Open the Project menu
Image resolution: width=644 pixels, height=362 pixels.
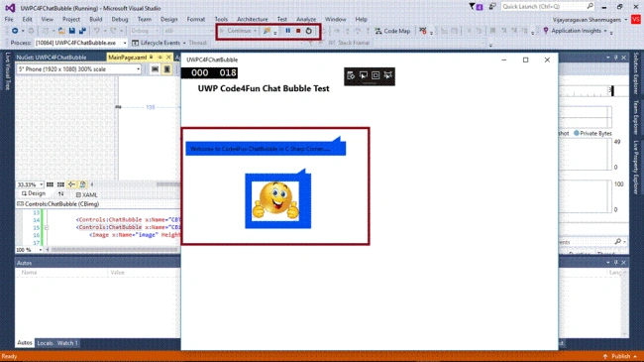point(71,19)
